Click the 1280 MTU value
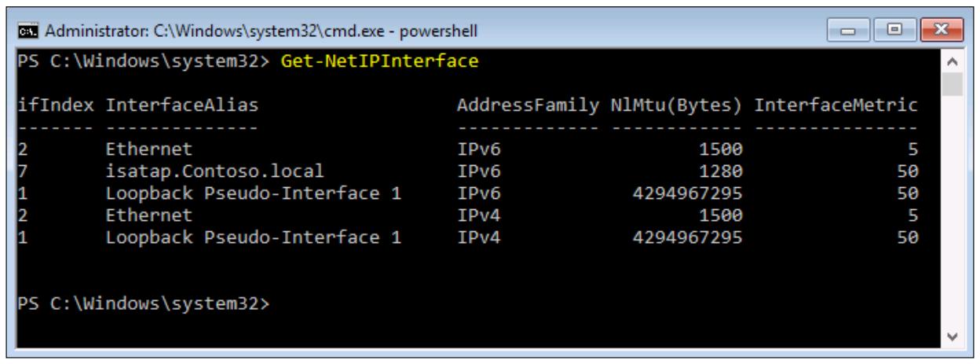The image size is (980, 364). (x=722, y=169)
